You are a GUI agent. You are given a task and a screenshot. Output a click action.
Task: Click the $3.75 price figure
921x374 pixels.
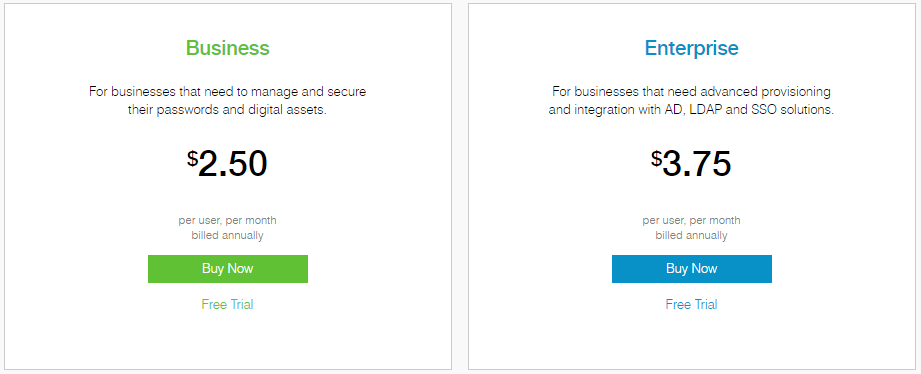point(691,163)
